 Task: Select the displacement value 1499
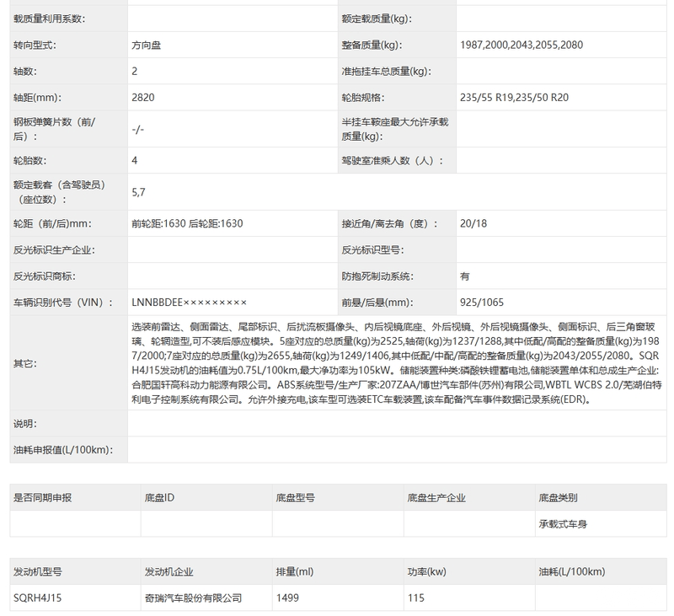click(286, 597)
